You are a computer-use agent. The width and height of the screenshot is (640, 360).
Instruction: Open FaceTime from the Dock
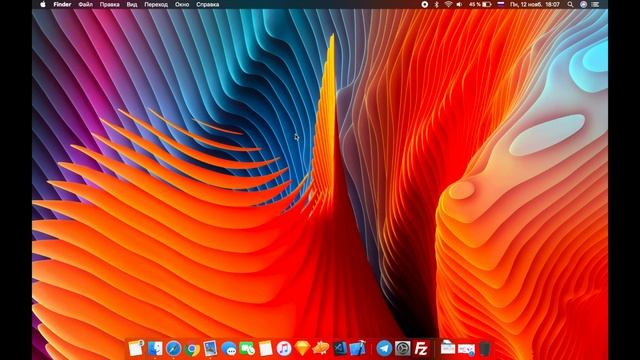pyautogui.click(x=247, y=349)
